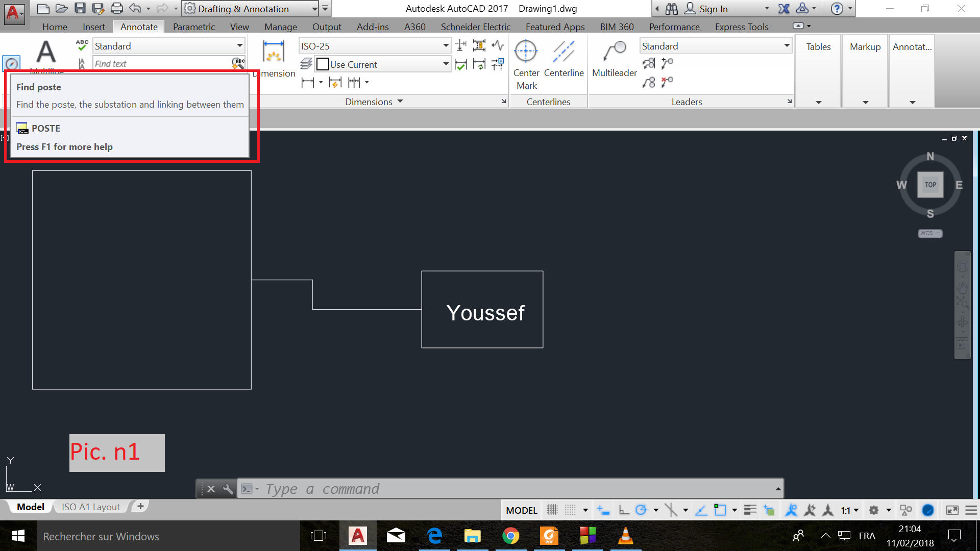The height and width of the screenshot is (551, 980).
Task: Toggle polar tracking in status bar
Action: [x=641, y=510]
